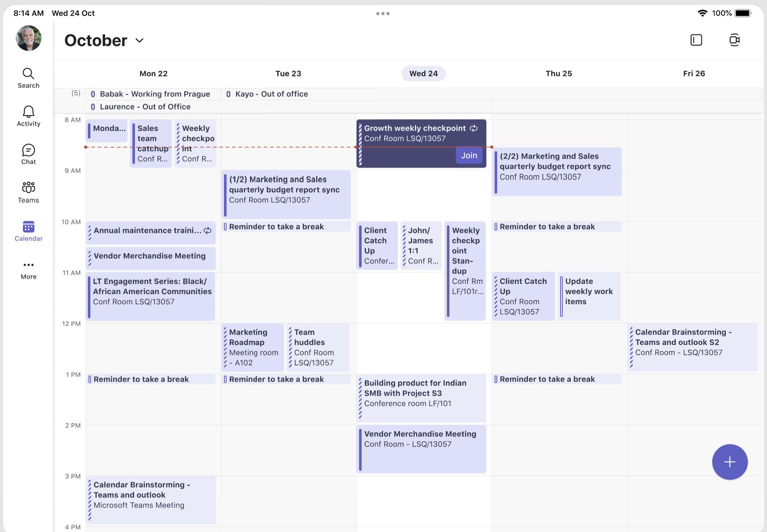The height and width of the screenshot is (532, 767).
Task: Select the Calendar icon in sidebar
Action: click(28, 231)
